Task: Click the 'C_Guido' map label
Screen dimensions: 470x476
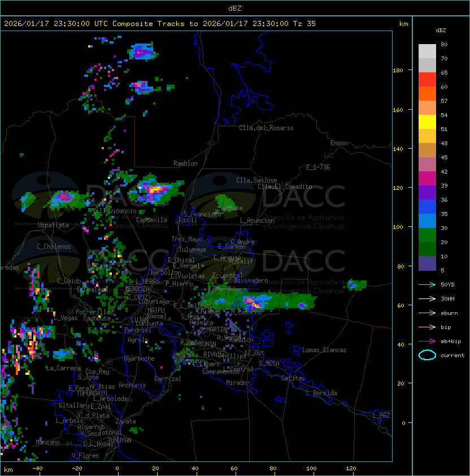Action: point(69,281)
